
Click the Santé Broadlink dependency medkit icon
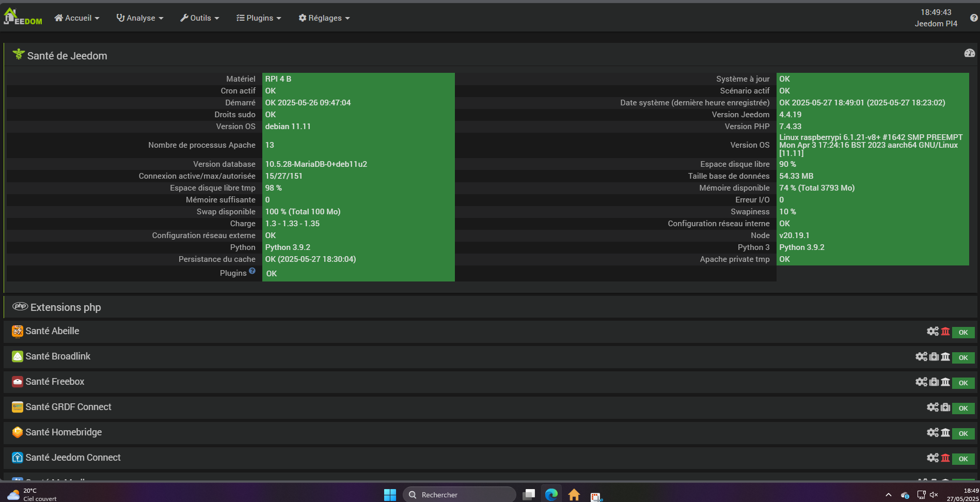pyautogui.click(x=934, y=357)
